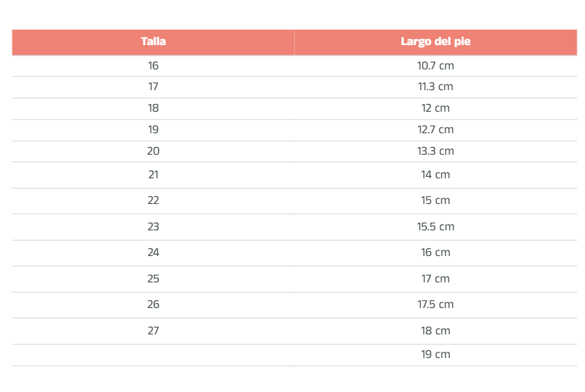Click the 15 cm foot length
The width and height of the screenshot is (585, 392).
point(435,201)
